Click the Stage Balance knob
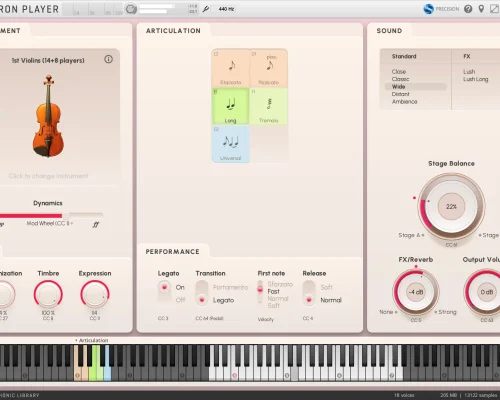Viewport: 500px width, 400px height. [x=451, y=207]
